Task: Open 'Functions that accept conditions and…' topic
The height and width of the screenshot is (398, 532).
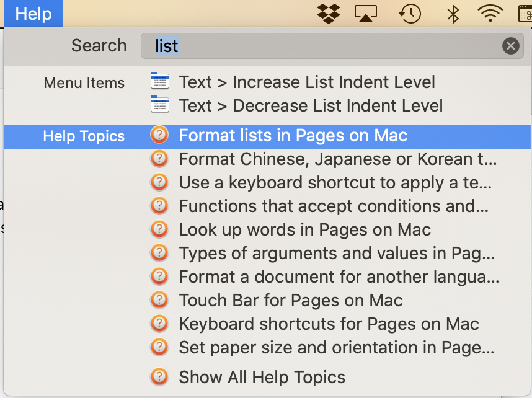Action: (x=267, y=206)
